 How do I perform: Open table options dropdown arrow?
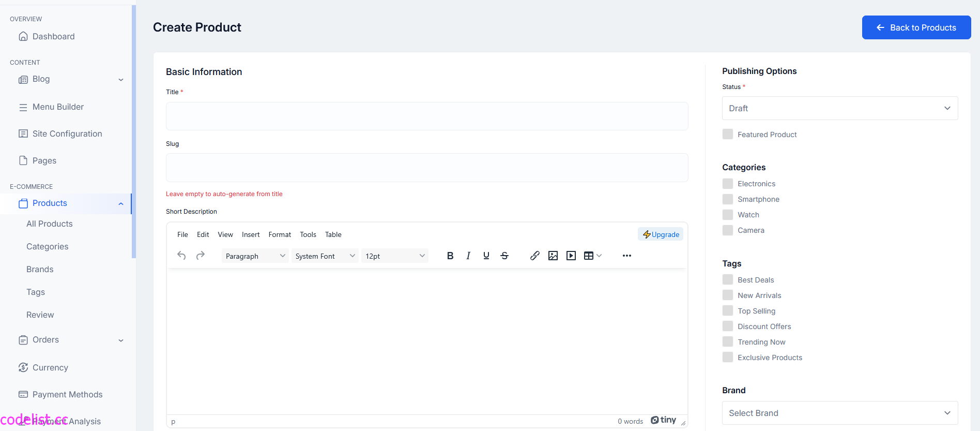[x=599, y=256]
